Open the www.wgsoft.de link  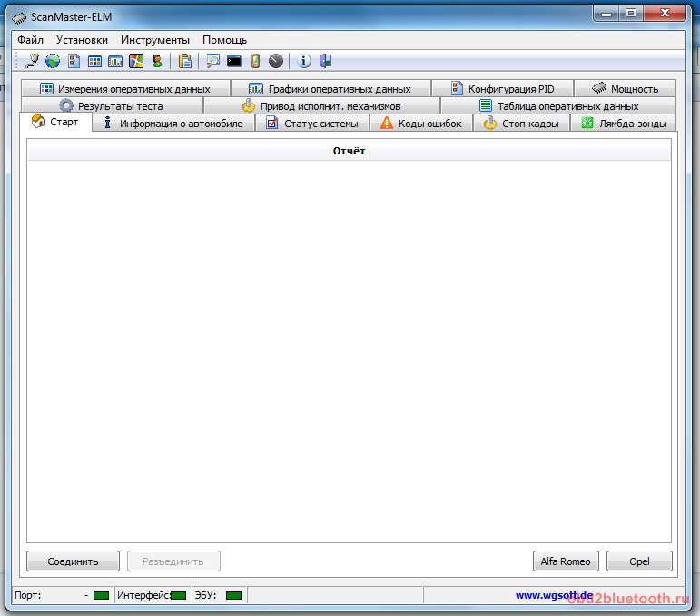tap(554, 596)
